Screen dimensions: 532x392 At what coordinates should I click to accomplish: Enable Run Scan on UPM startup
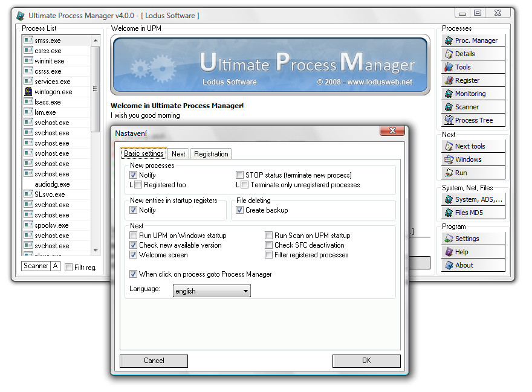click(268, 236)
